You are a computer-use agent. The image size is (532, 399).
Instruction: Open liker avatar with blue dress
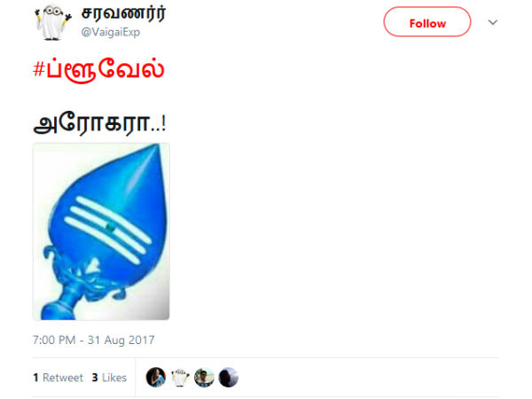156,377
